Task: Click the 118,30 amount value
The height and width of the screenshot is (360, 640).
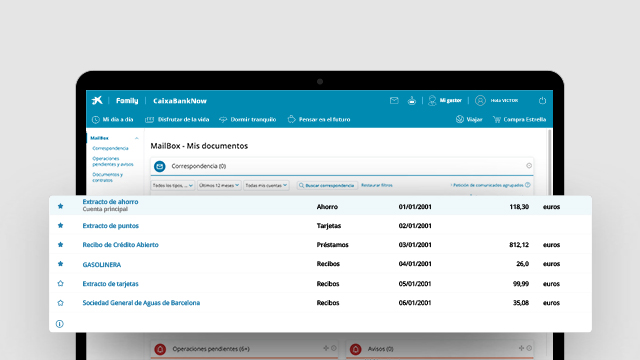Action: click(519, 207)
